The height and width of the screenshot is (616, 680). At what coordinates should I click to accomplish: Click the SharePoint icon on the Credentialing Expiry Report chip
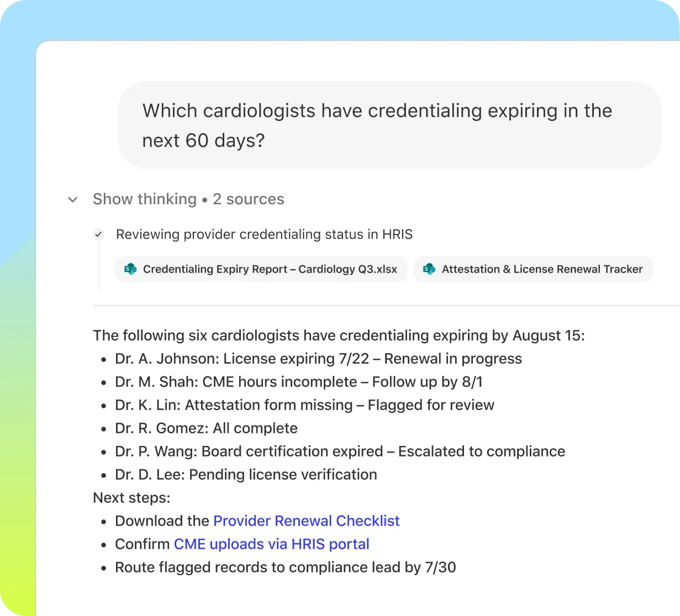(x=130, y=269)
